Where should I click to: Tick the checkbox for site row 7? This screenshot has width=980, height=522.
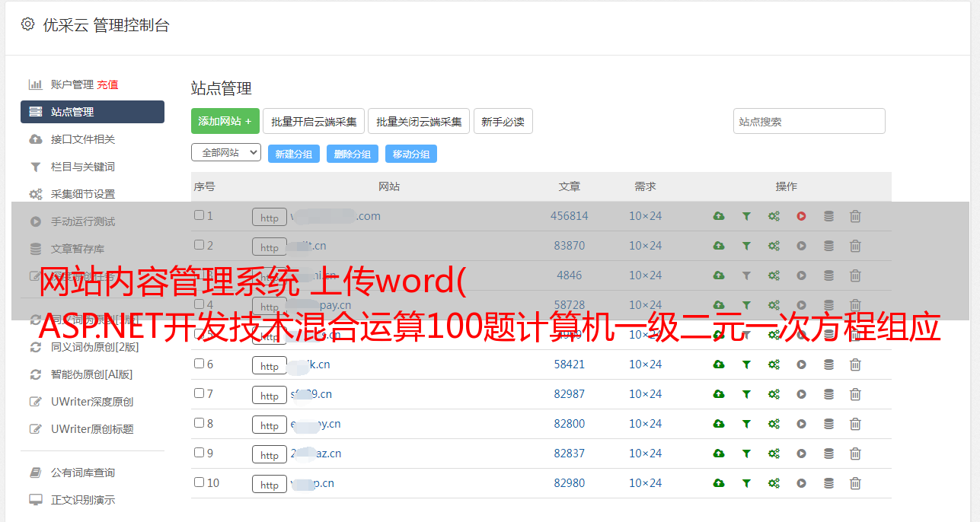pyautogui.click(x=199, y=393)
